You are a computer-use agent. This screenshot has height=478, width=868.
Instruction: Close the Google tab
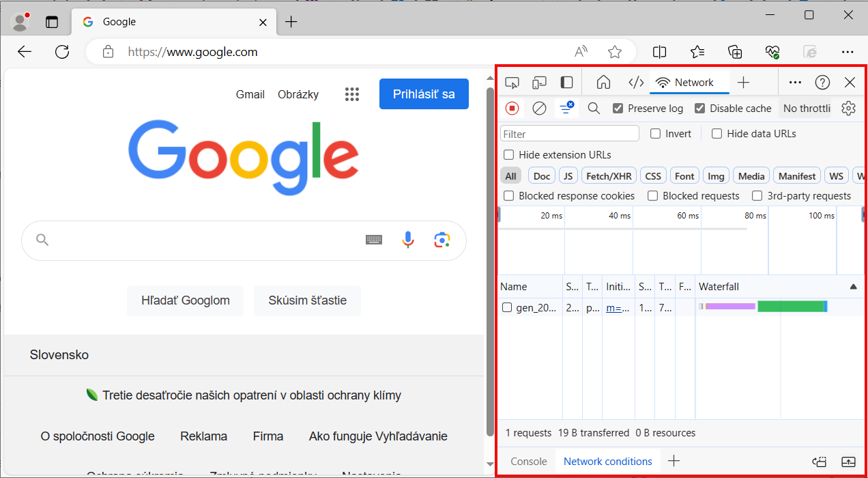(263, 22)
